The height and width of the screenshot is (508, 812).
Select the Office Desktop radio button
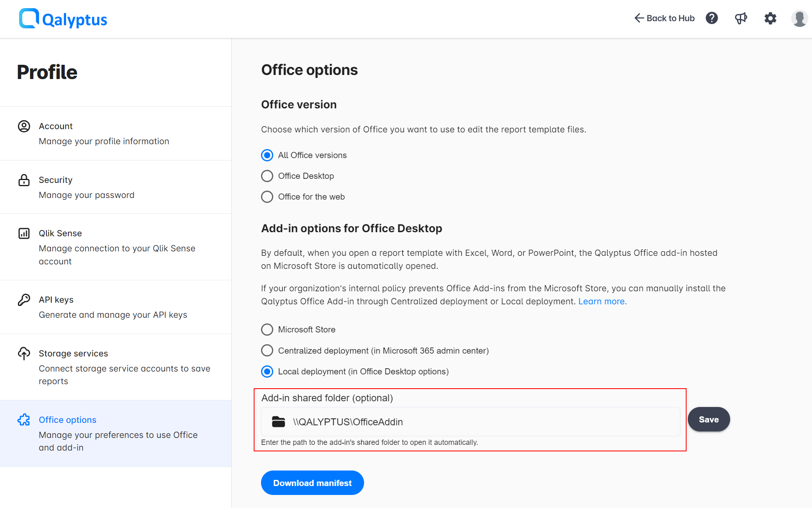tap(267, 176)
